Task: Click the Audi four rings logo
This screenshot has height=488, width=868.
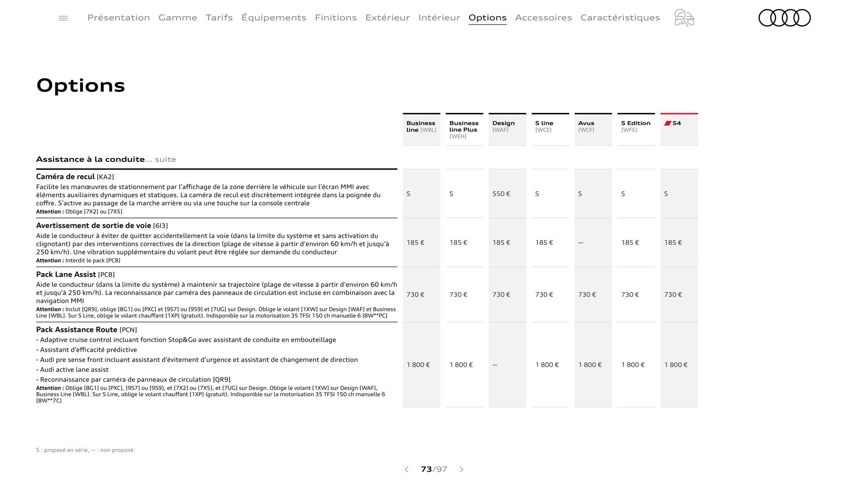Action: coord(785,18)
